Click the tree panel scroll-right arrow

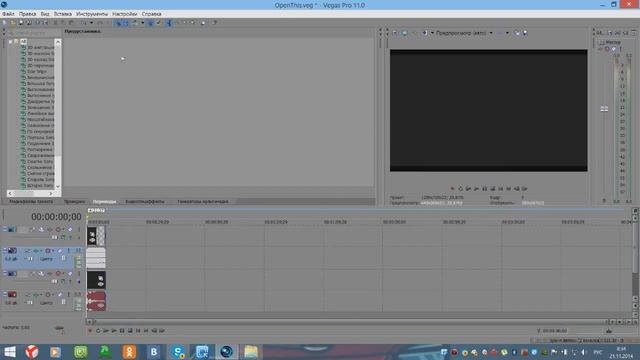tap(51, 193)
